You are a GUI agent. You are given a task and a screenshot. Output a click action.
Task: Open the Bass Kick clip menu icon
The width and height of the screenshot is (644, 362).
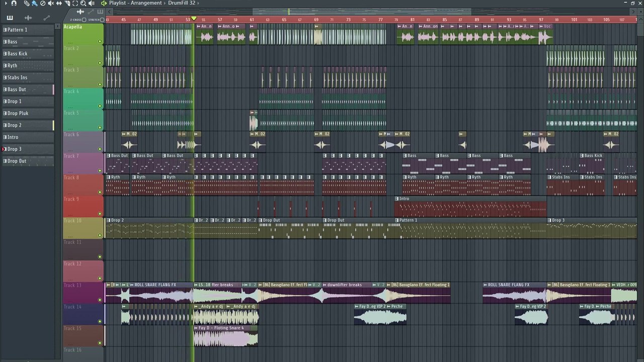pyautogui.click(x=582, y=156)
